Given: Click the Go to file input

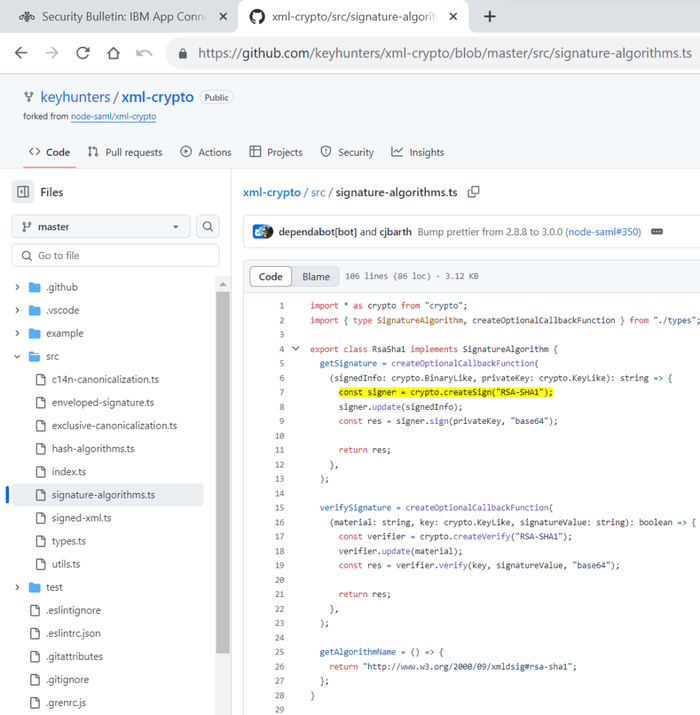Looking at the screenshot, I should coord(115,255).
